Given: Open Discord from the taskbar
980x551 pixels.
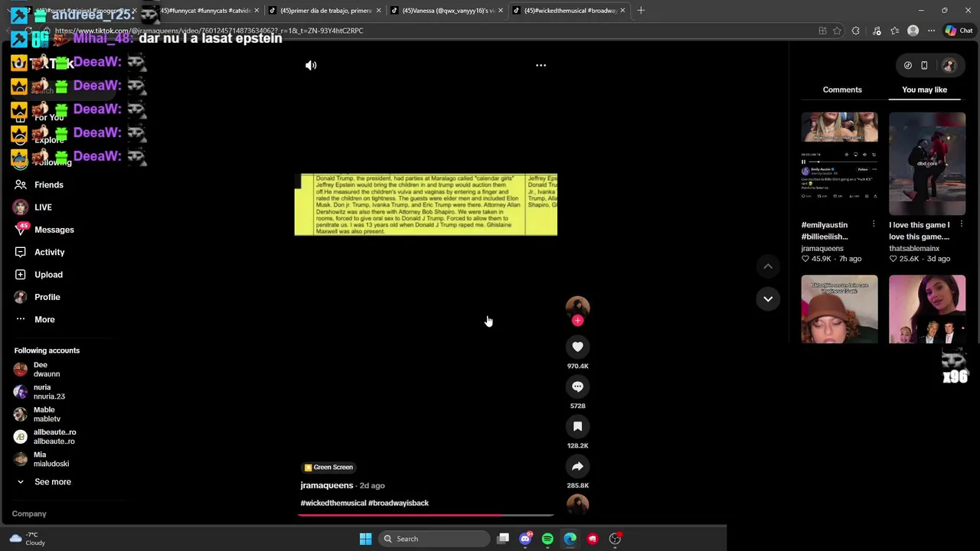Looking at the screenshot, I should point(525,539).
